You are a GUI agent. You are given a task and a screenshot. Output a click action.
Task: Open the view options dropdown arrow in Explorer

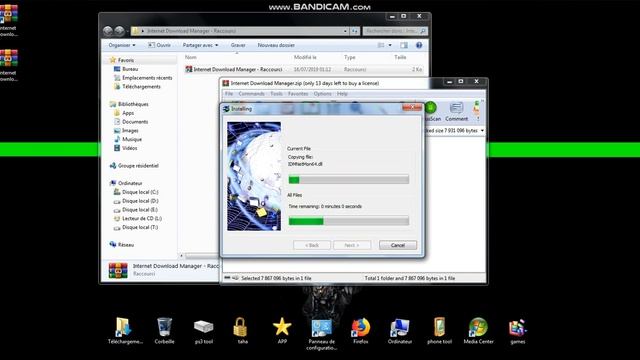click(x=390, y=45)
